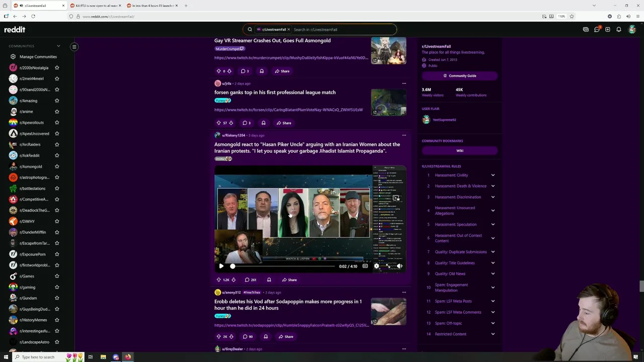Open the 261 comments on the Asmongold post

click(251, 280)
